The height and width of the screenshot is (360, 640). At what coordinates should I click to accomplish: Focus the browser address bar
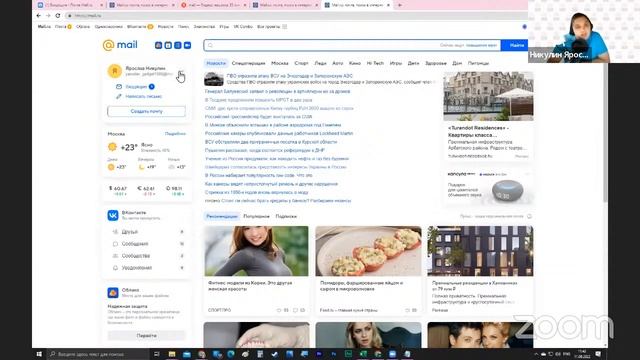(296, 16)
